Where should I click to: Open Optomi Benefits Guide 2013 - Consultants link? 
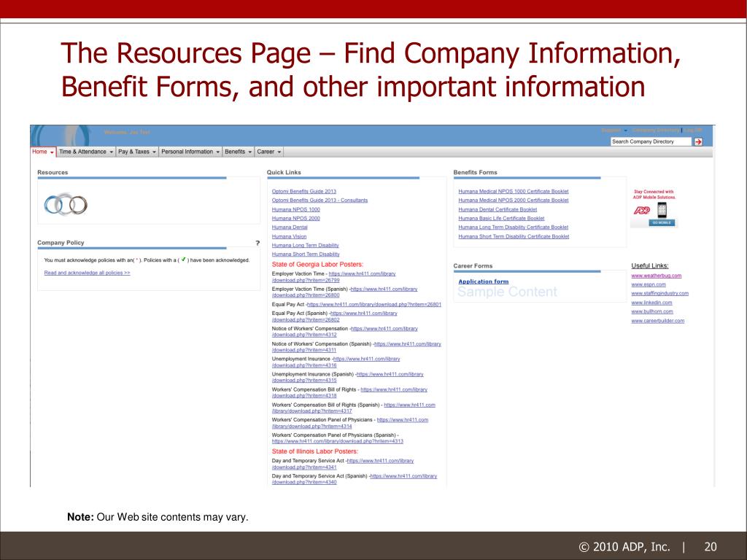click(320, 201)
